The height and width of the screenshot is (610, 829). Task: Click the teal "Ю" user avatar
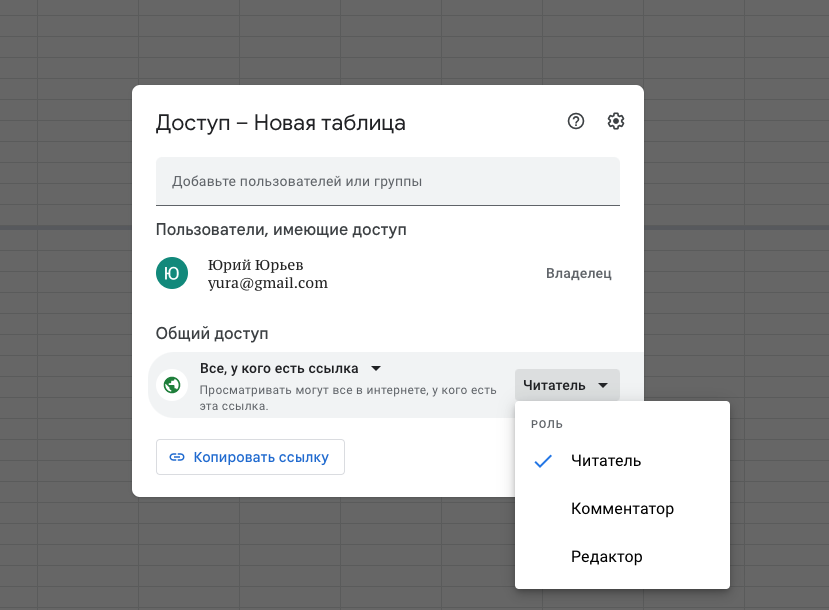tap(172, 273)
